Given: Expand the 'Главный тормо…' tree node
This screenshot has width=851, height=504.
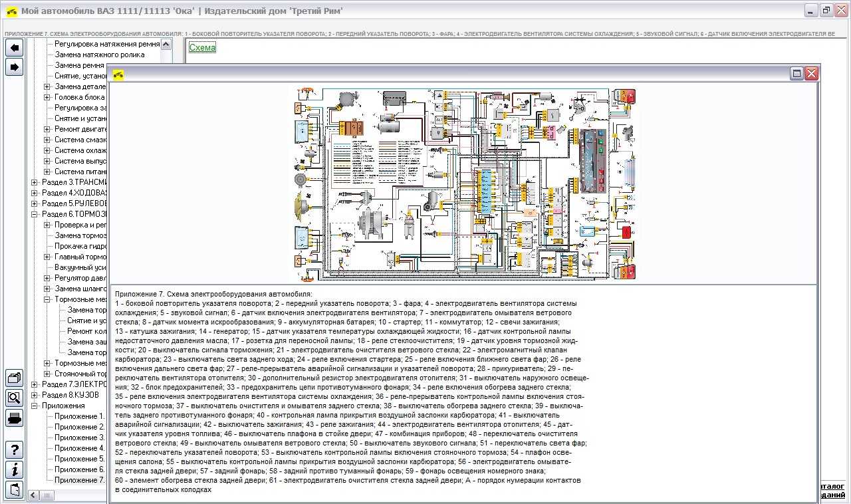Looking at the screenshot, I should click(47, 257).
